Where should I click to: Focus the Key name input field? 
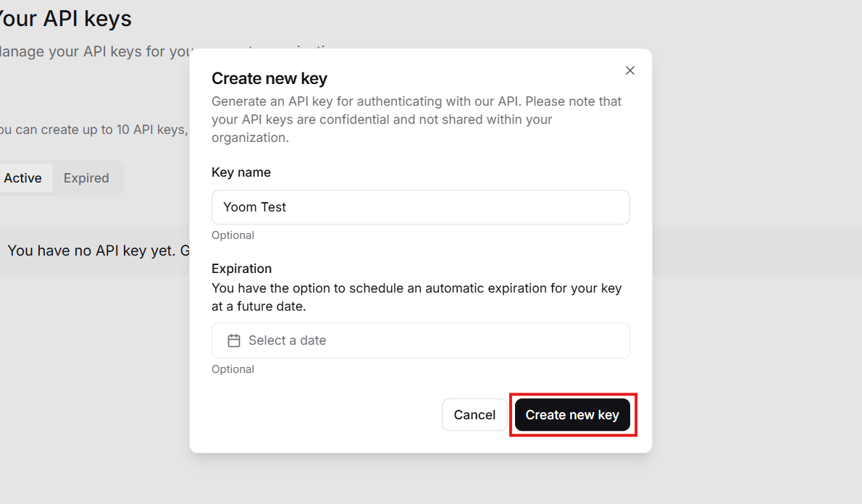coord(420,207)
